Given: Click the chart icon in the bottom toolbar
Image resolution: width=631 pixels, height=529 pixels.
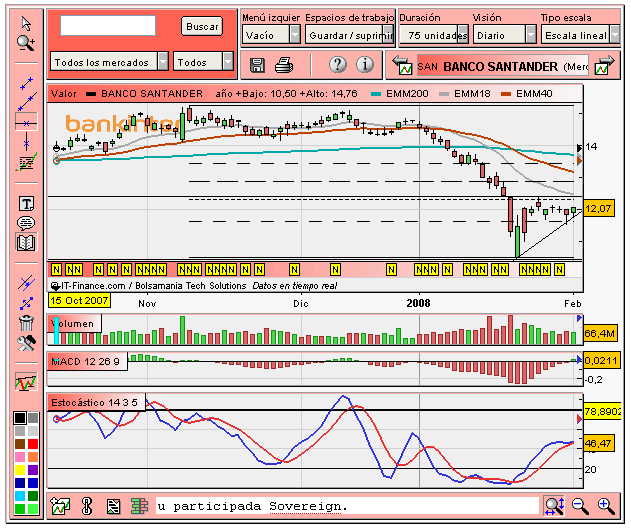Looking at the screenshot, I should (60, 506).
